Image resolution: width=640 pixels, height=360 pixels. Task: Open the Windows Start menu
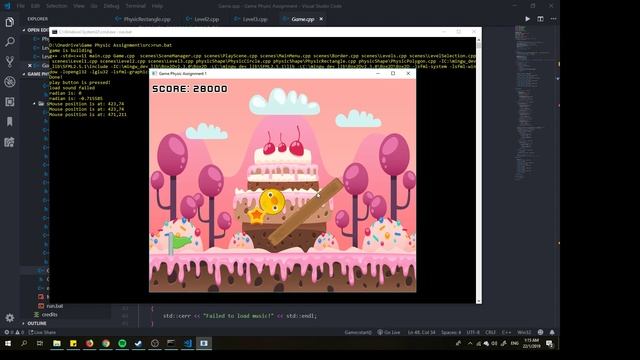point(8,344)
